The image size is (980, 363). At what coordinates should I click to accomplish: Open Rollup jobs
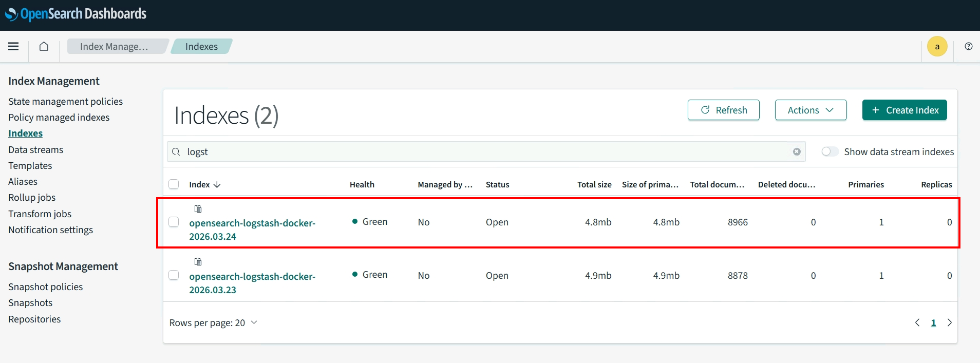[x=32, y=198]
